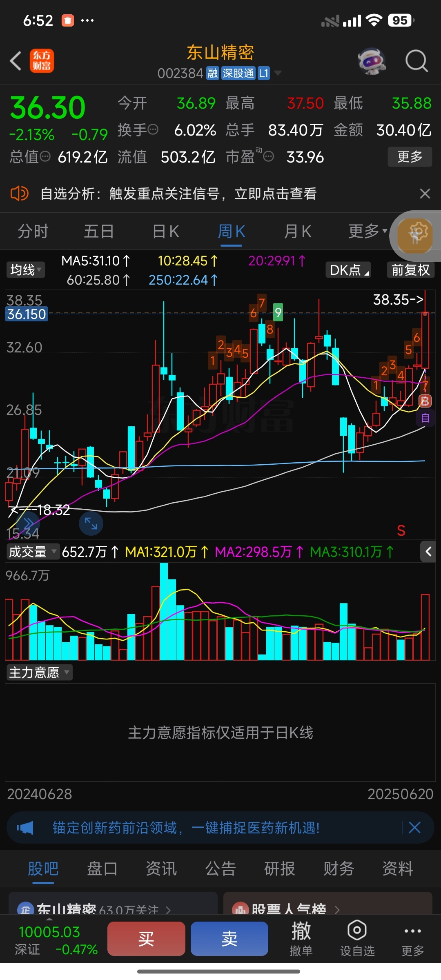
Task: Tap the 38.35-> high price annotation
Action: 398,300
